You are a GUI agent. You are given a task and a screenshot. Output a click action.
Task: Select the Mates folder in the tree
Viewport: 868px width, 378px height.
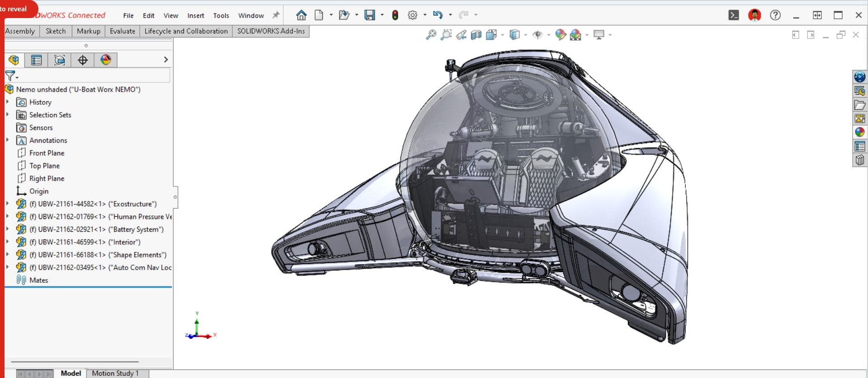(39, 280)
